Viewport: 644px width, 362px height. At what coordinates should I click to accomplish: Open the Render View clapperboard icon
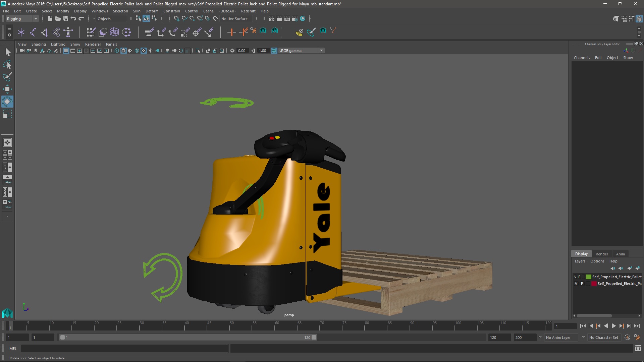coord(272,19)
